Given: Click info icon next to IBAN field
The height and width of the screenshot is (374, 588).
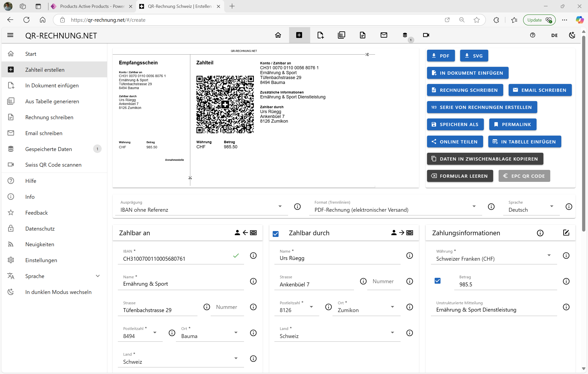Looking at the screenshot, I should (253, 256).
